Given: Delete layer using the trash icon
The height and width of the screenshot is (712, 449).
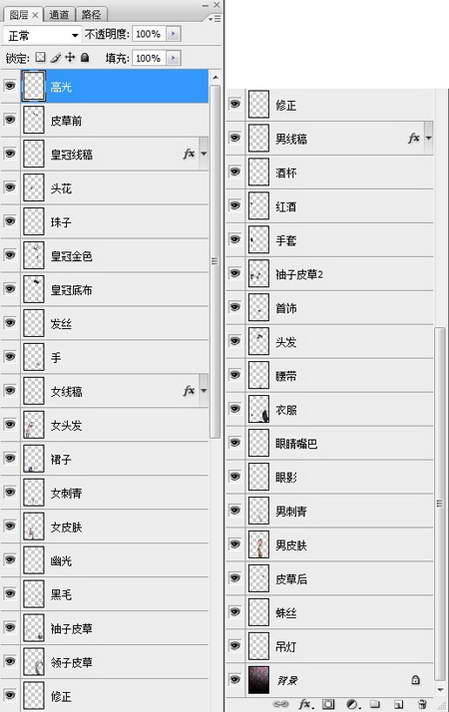Looking at the screenshot, I should point(423,704).
